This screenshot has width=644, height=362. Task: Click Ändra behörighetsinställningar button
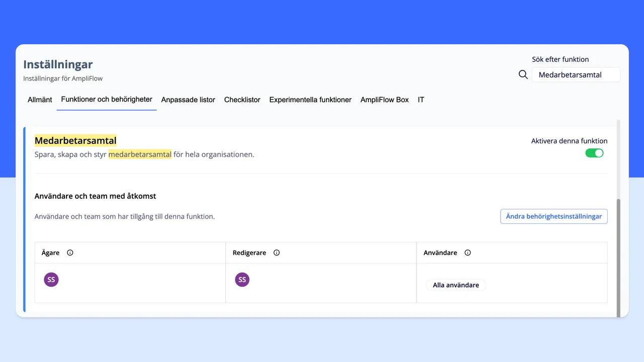[554, 216]
